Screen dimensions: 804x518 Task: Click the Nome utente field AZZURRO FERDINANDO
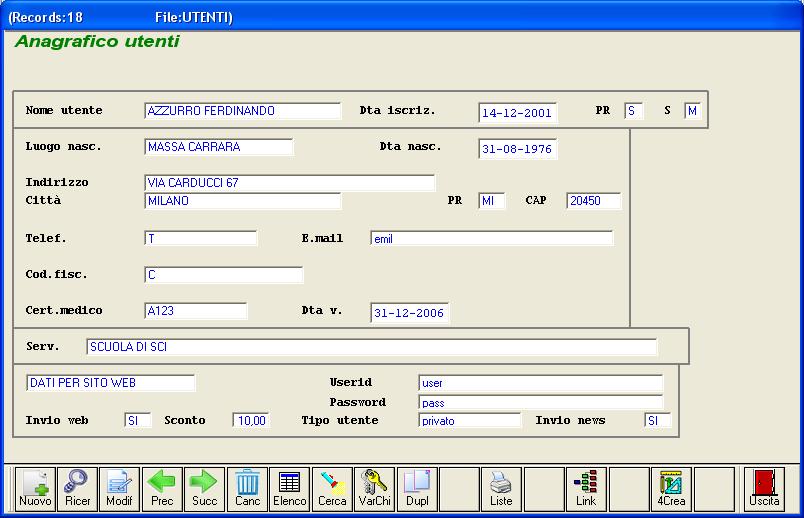click(x=243, y=111)
